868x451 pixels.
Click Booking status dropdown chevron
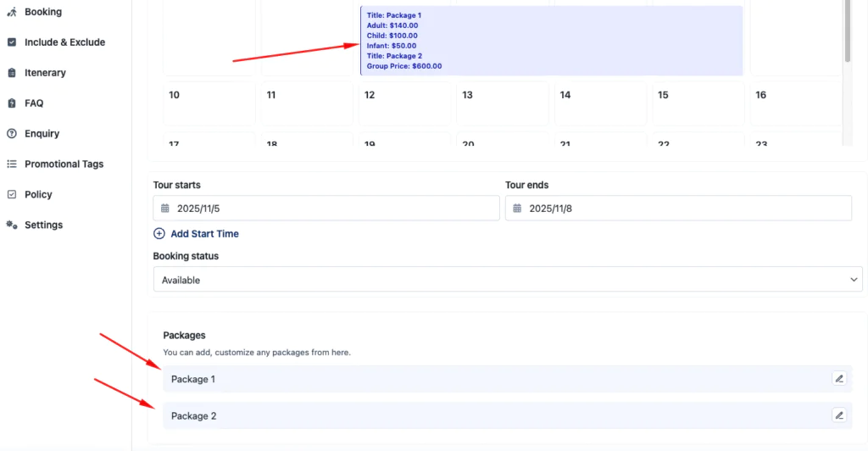[x=853, y=280]
